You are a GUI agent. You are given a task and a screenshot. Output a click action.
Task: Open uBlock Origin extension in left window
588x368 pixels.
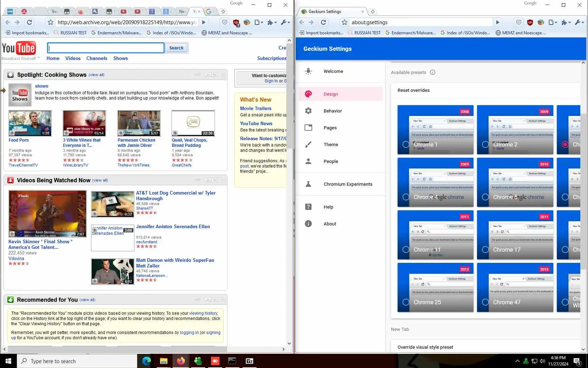tap(236, 22)
